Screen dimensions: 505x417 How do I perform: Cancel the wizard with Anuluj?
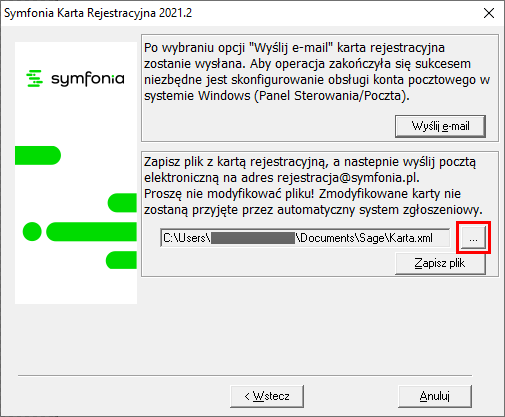tap(435, 396)
